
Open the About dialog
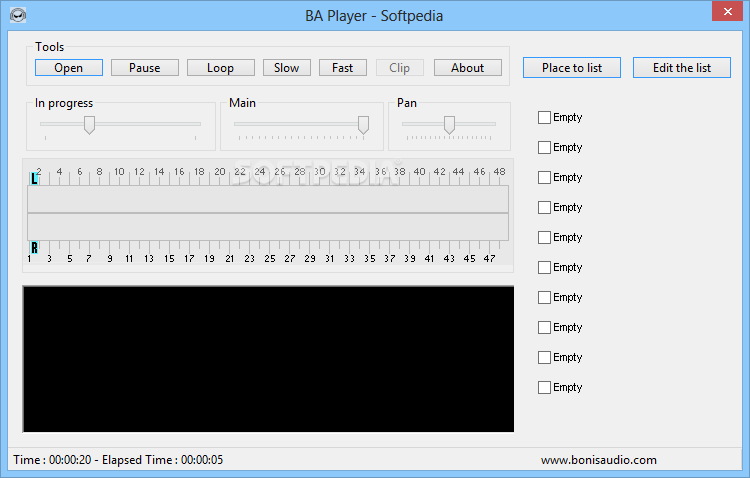[468, 67]
